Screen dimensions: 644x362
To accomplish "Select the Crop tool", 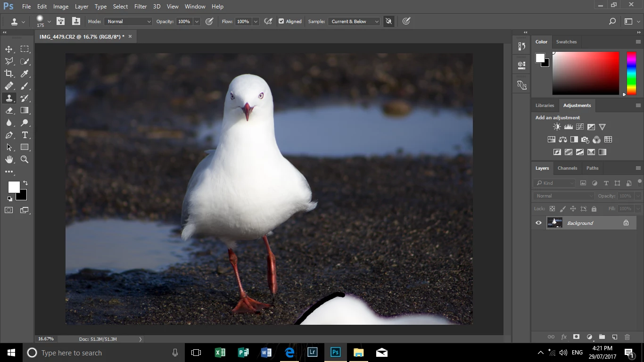I will (9, 74).
